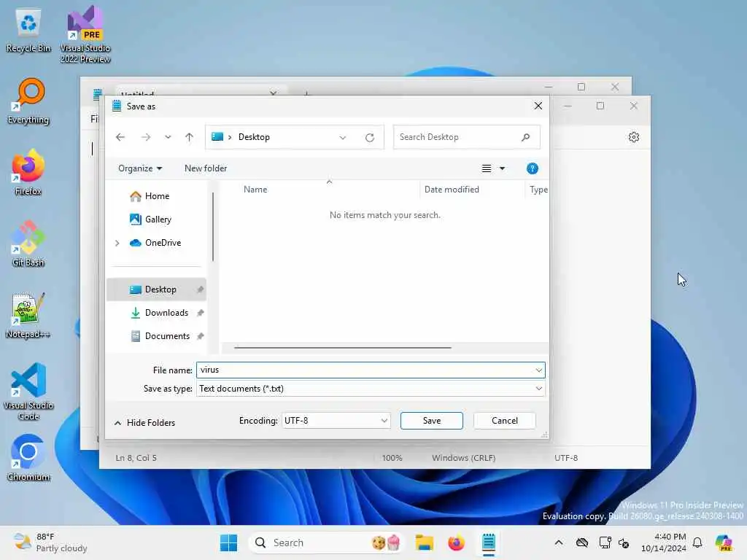This screenshot has height=560, width=747.
Task: Open Visual Studio 2022 Preview icon
Action: tap(85, 34)
